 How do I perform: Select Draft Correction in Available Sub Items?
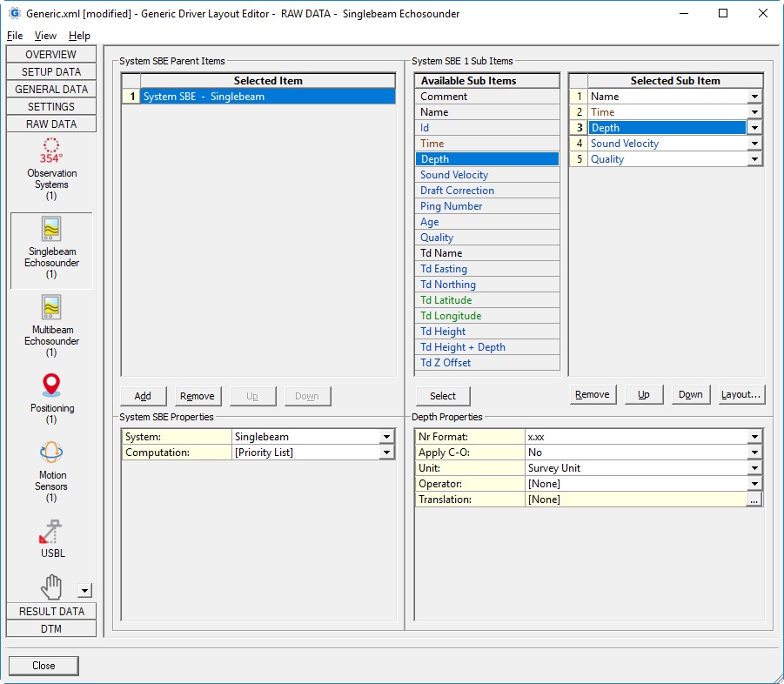(457, 191)
